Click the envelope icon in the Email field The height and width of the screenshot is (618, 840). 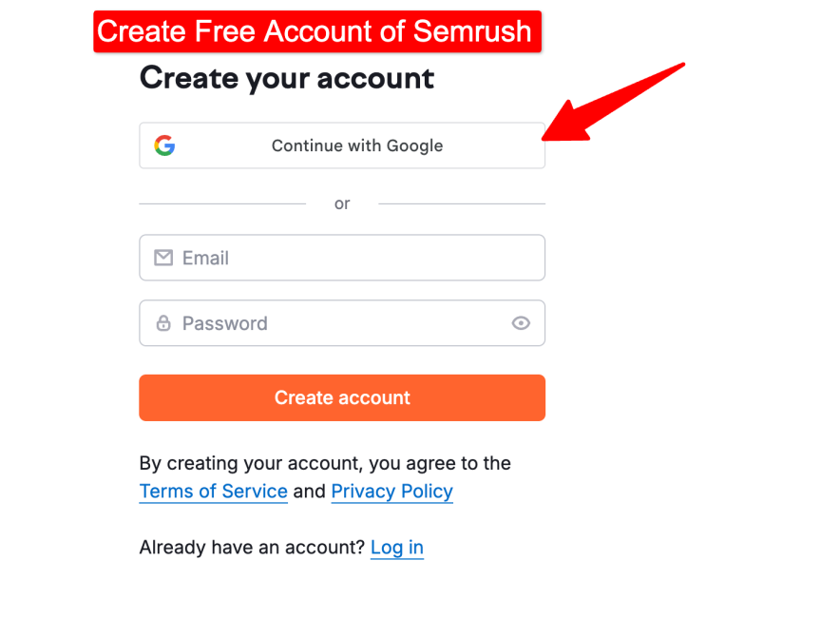[x=165, y=258]
